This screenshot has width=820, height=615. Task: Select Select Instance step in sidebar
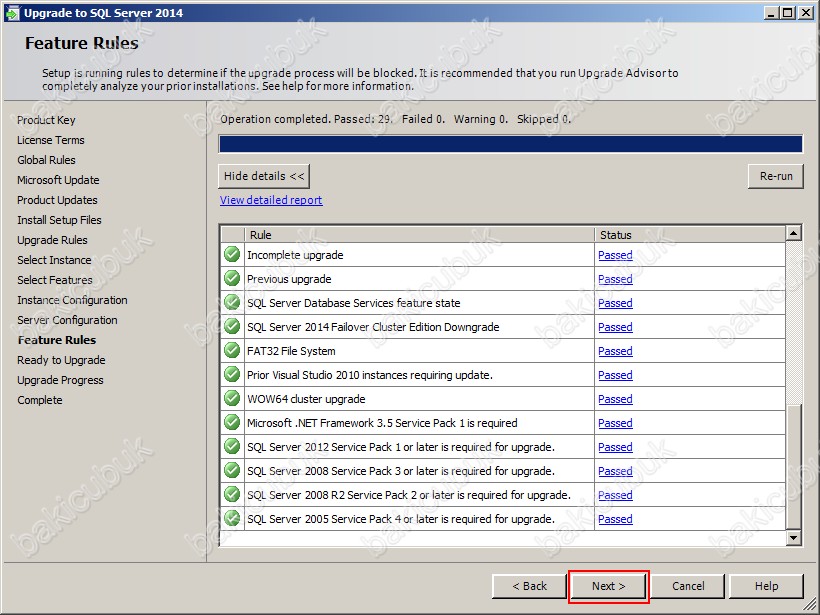pos(54,260)
